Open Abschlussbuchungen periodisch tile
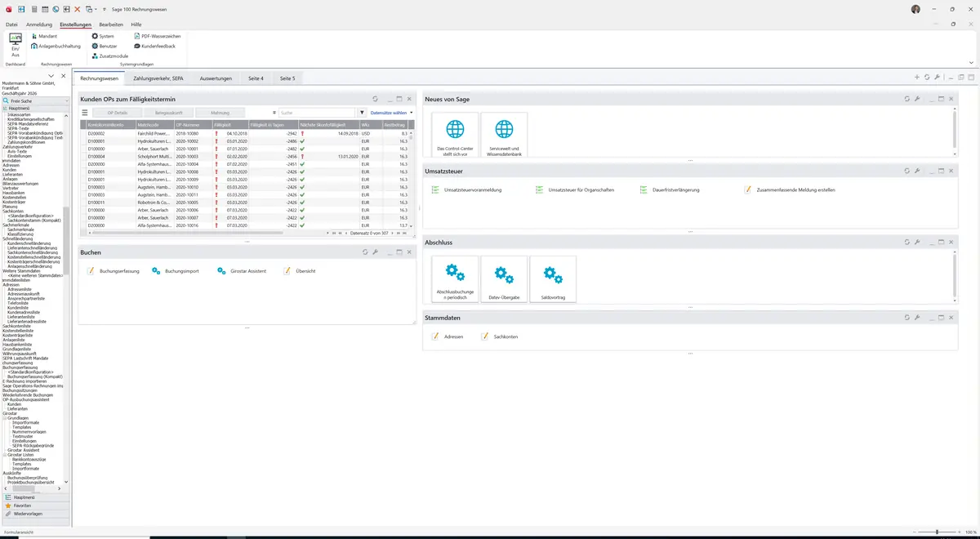This screenshot has height=539, width=980. click(455, 278)
